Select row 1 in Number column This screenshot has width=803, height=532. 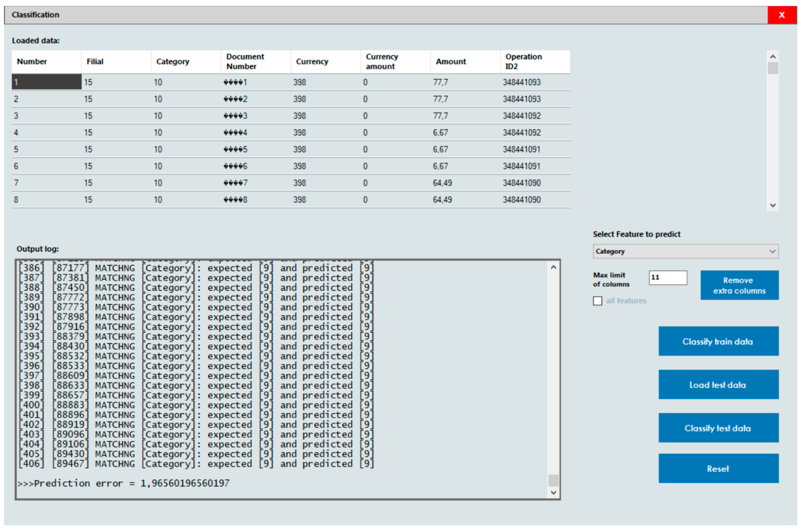46,82
